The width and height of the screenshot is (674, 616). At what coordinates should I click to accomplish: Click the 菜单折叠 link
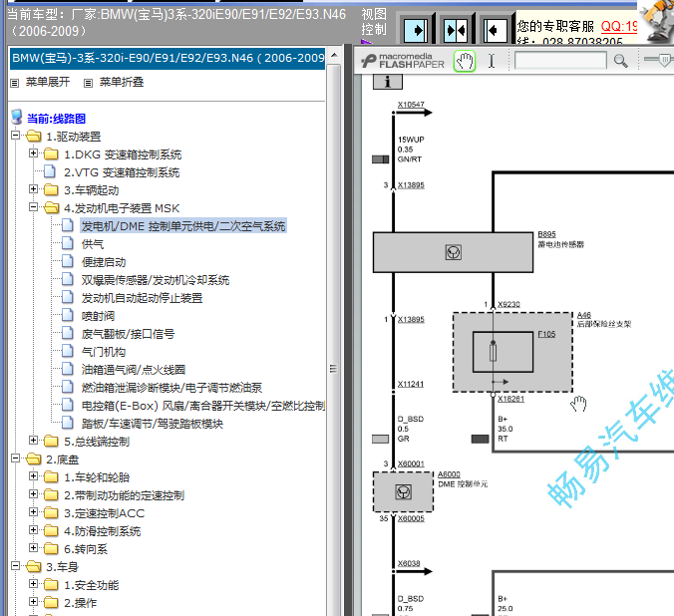point(122,82)
